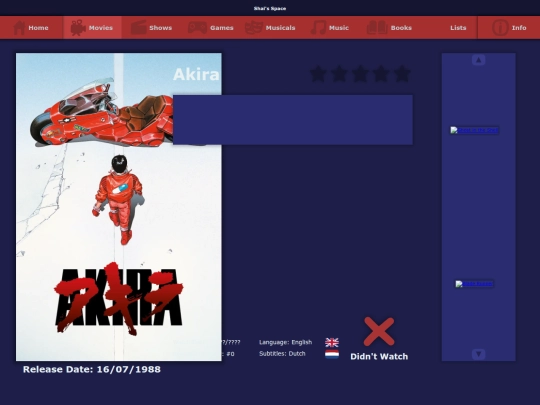The image size is (540, 405).
Task: Rate Akira three stars
Action: click(360, 74)
